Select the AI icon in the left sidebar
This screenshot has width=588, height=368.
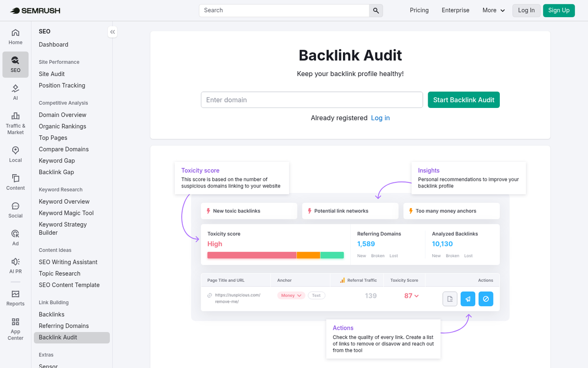click(15, 91)
